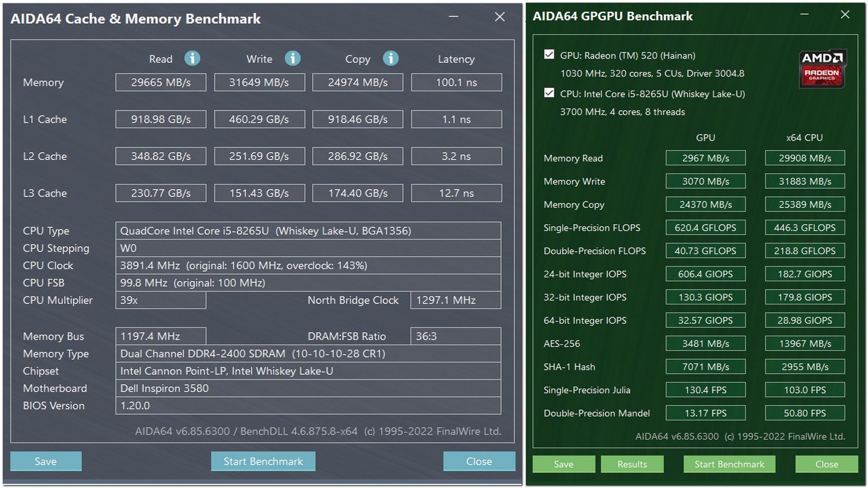The height and width of the screenshot is (488, 868).
Task: Start Benchmark in the GPGPU window
Action: tap(729, 464)
